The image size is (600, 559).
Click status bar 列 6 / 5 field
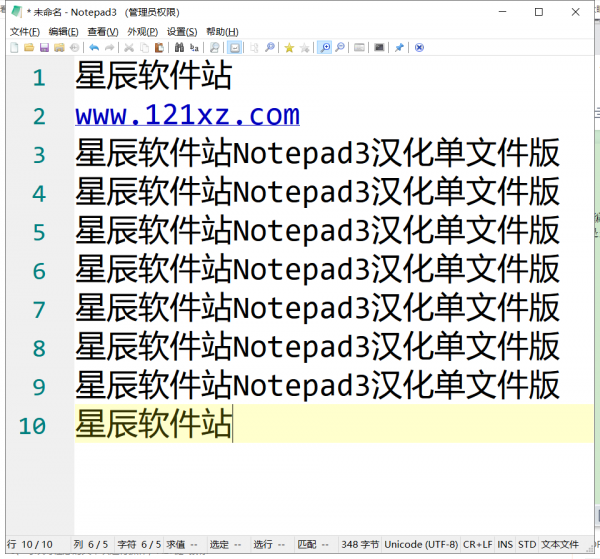[91, 544]
